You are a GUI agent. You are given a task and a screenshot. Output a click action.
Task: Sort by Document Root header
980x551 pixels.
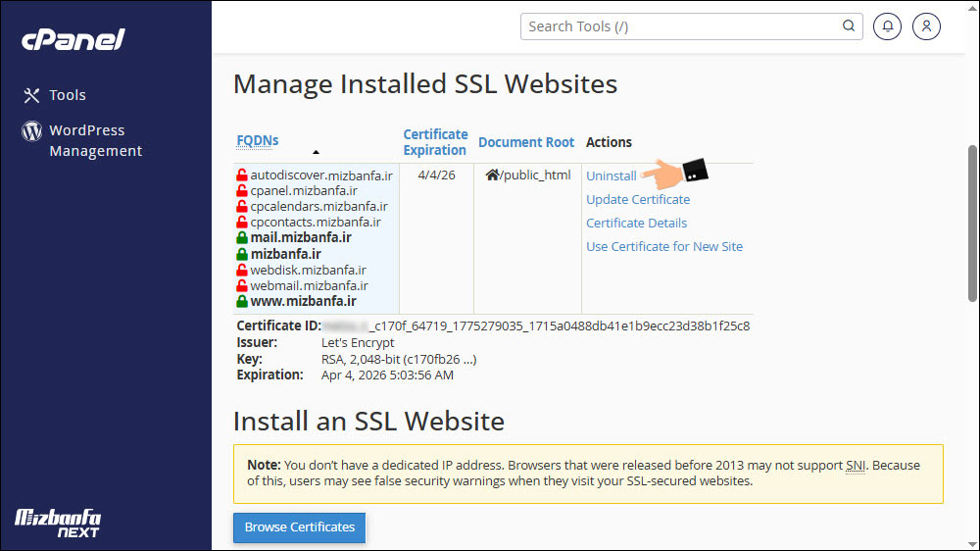(x=526, y=142)
